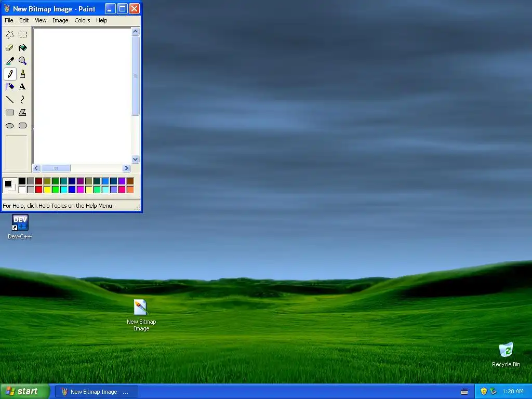This screenshot has width=532, height=399.
Task: Choose the bright red color swatch
Action: coord(38,189)
